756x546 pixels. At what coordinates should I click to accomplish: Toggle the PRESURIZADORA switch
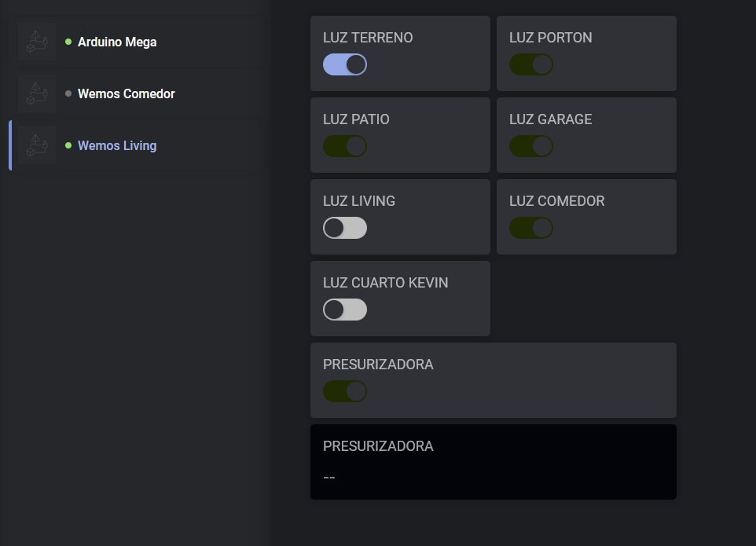tap(345, 391)
